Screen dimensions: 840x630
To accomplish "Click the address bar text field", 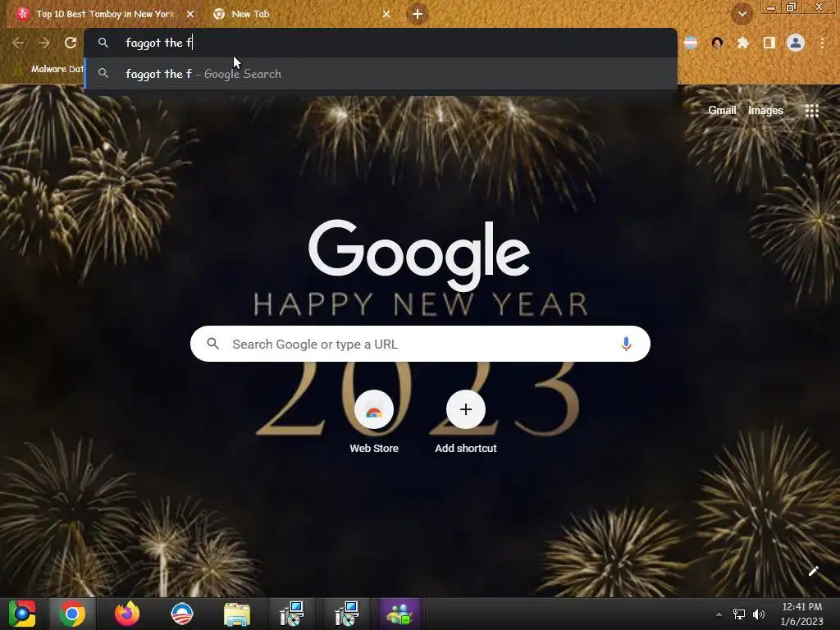I will pos(381,43).
